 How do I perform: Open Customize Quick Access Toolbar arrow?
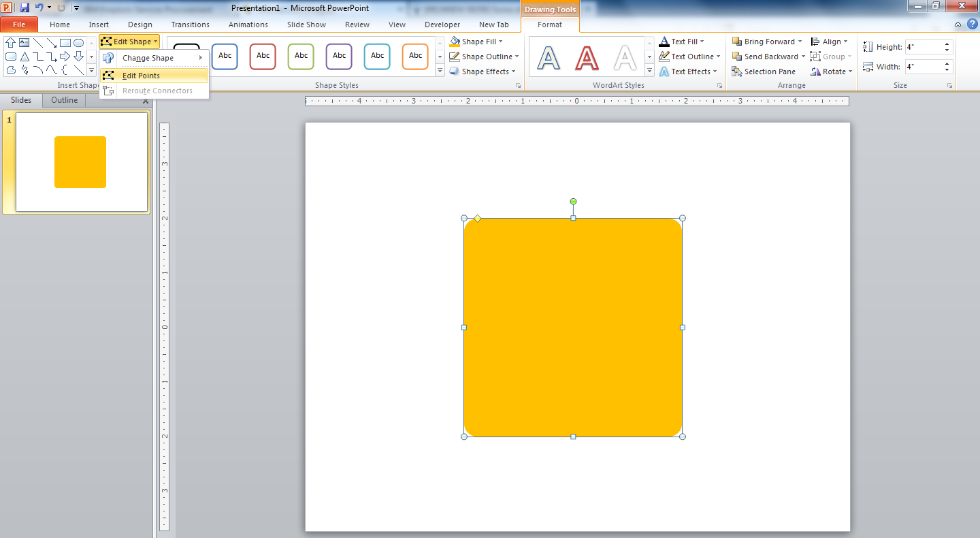76,8
